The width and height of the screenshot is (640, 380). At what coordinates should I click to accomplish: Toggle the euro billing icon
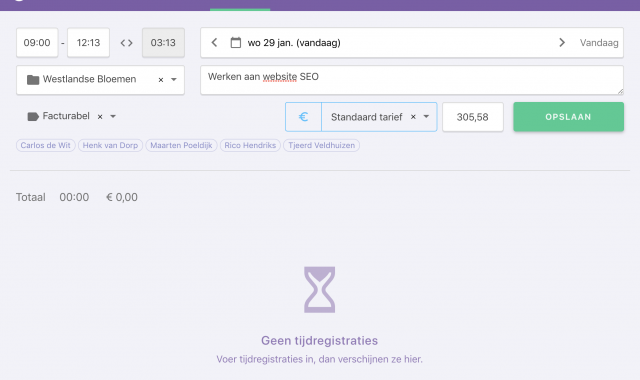(x=303, y=117)
